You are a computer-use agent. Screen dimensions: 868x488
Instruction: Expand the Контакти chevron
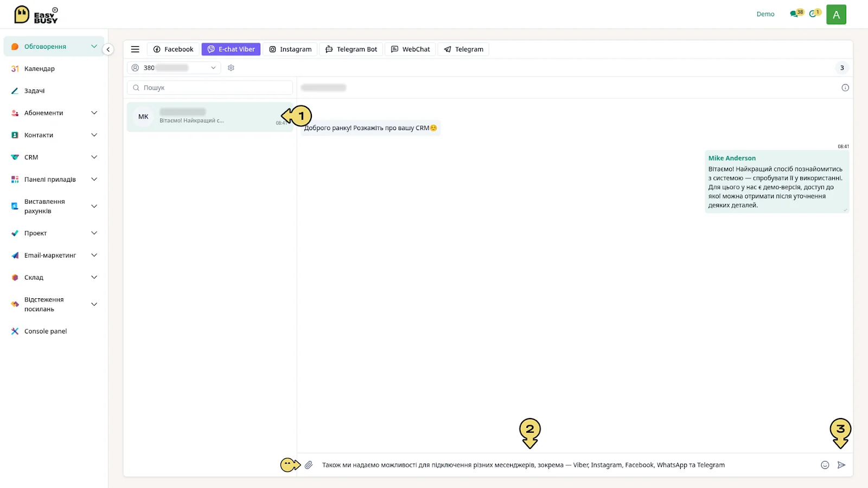pyautogui.click(x=94, y=135)
